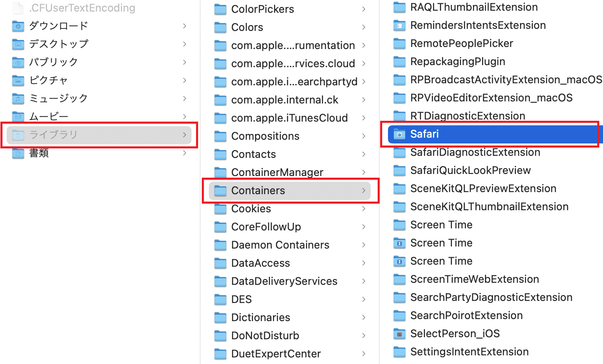
Task: Select the com.apple.internal.ck folder name
Action: (x=285, y=100)
